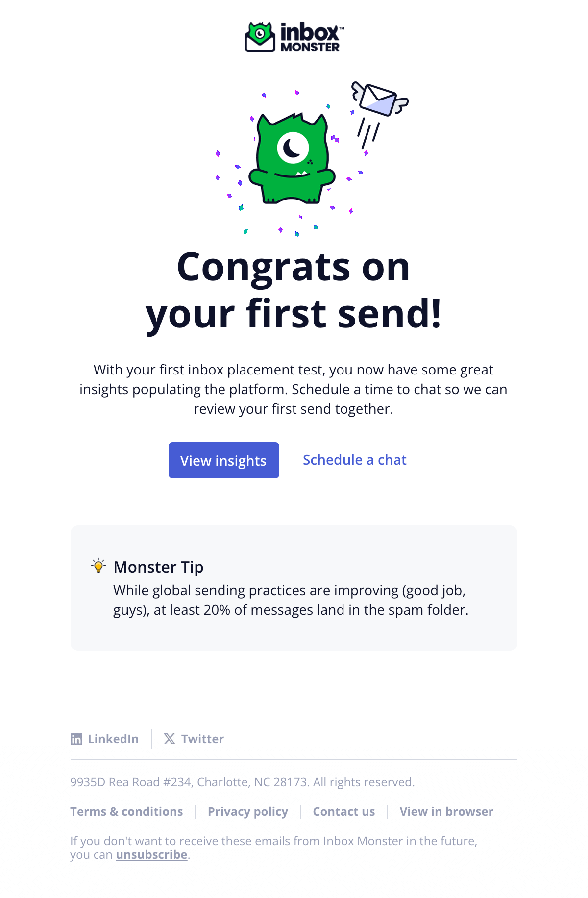Click the Twitter label text
Image resolution: width=588 pixels, height=898 pixels.
tap(202, 739)
